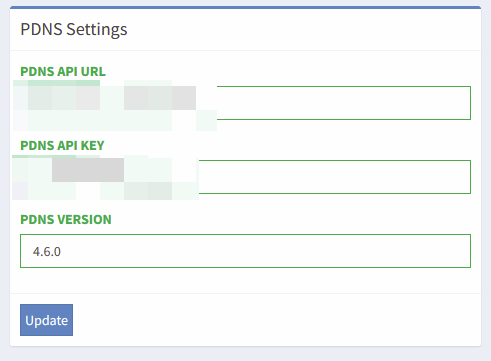Click the gray page background outside card
This screenshot has width=491, height=361.
tap(245, 354)
